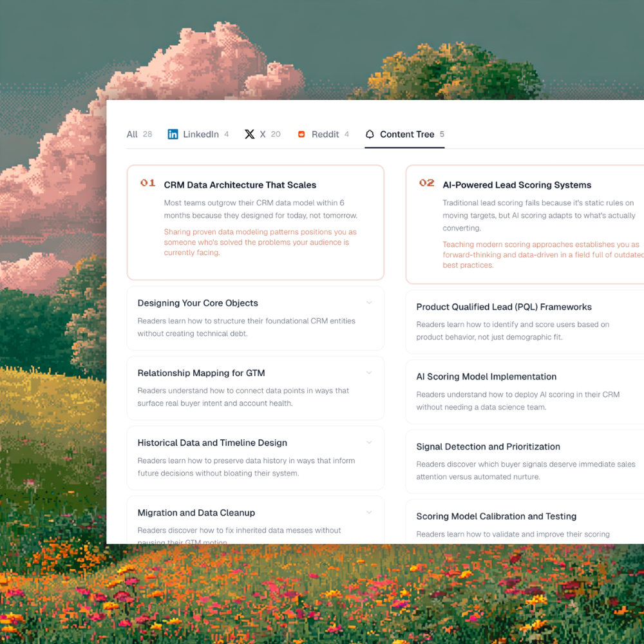This screenshot has width=644, height=644.
Task: Click the X logo icon
Action: (x=249, y=135)
